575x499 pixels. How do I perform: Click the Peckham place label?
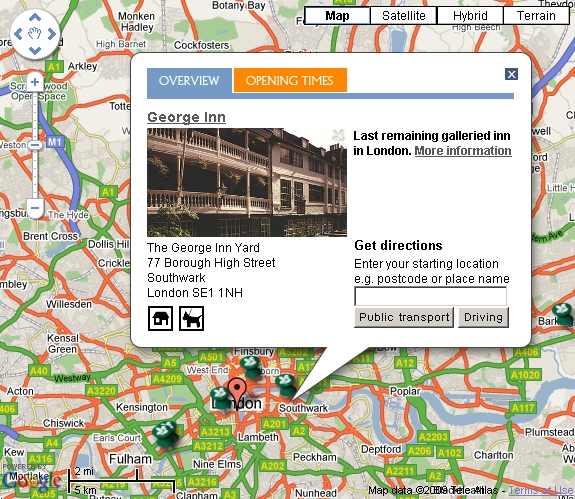pos(315,457)
